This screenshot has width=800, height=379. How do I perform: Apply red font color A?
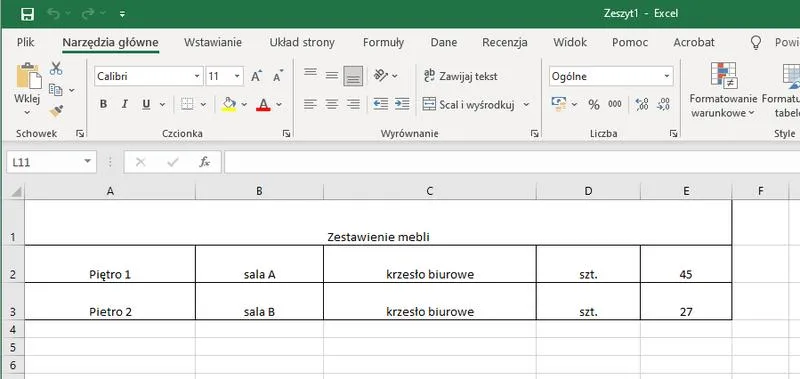pyautogui.click(x=263, y=104)
